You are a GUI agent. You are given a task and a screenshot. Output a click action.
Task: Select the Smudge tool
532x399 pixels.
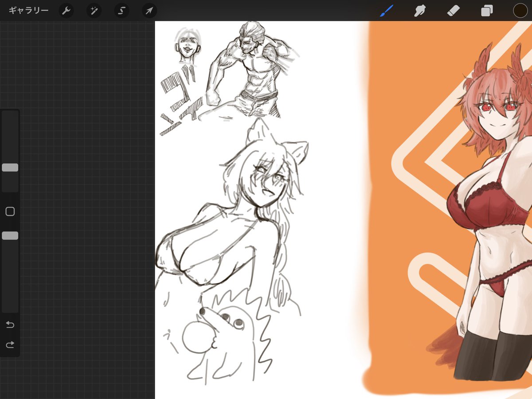[x=419, y=11]
